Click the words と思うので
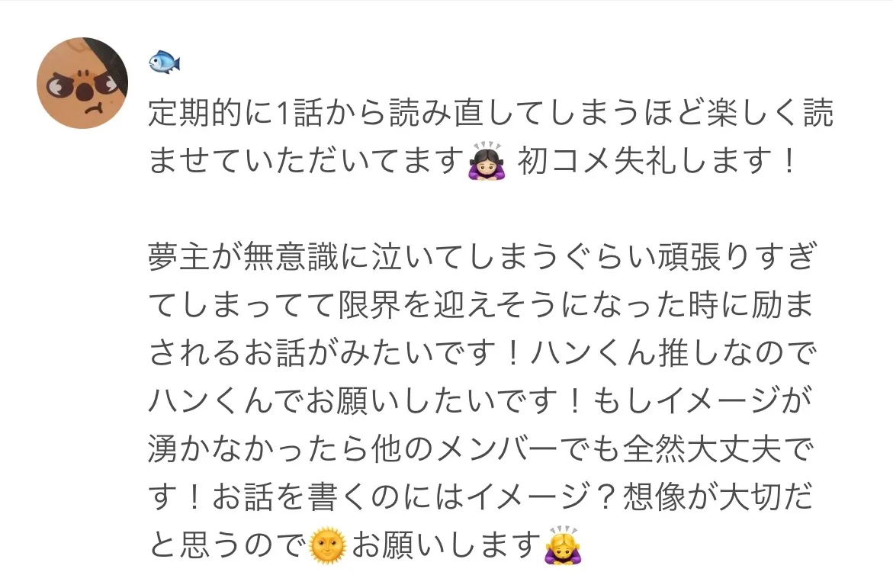The image size is (893, 588). (x=227, y=545)
